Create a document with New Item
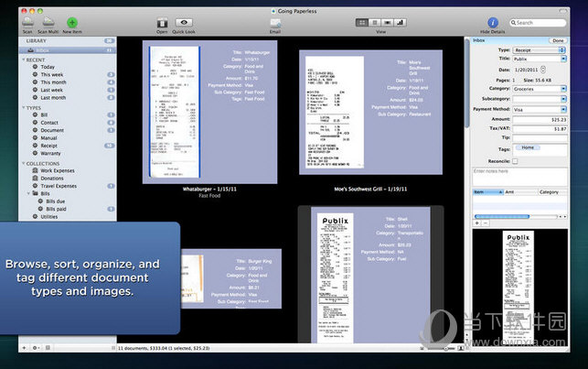588x369 pixels. (x=72, y=23)
